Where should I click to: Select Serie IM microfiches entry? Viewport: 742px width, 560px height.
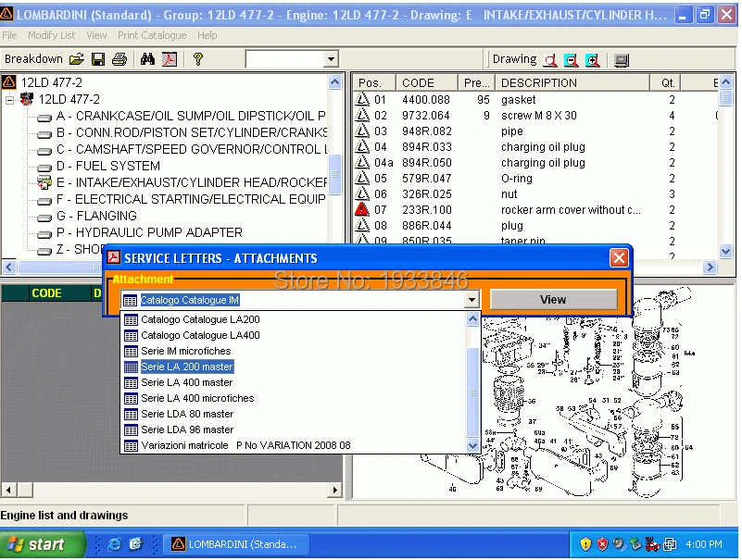coord(186,351)
